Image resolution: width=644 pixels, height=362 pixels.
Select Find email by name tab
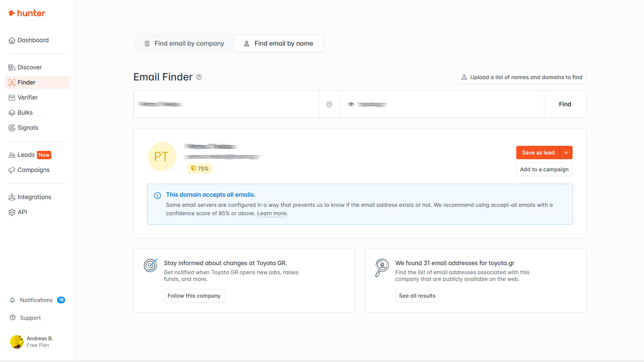[x=278, y=44]
